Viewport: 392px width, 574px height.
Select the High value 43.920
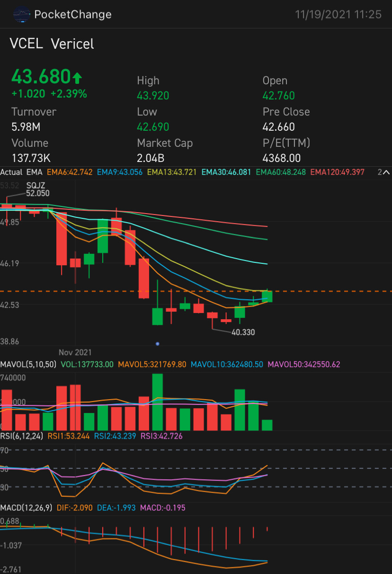tap(153, 96)
